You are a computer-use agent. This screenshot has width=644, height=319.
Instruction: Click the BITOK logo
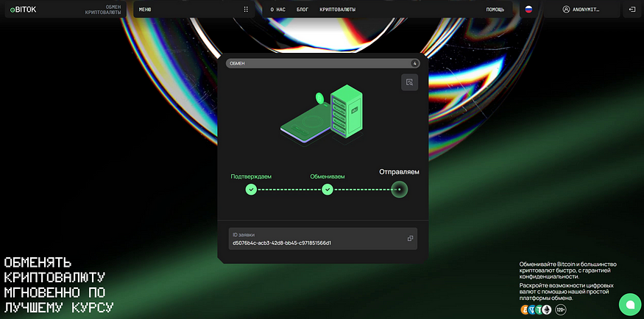pos(23,10)
